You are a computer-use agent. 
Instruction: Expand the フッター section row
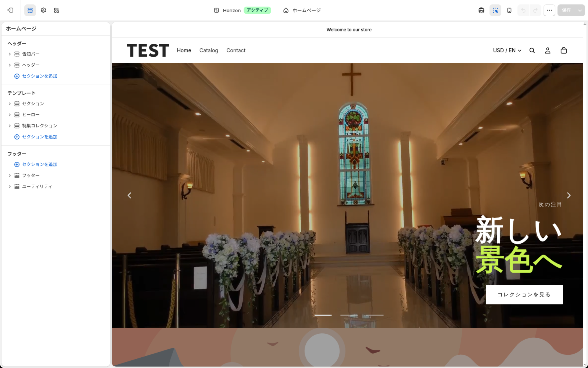[10, 176]
